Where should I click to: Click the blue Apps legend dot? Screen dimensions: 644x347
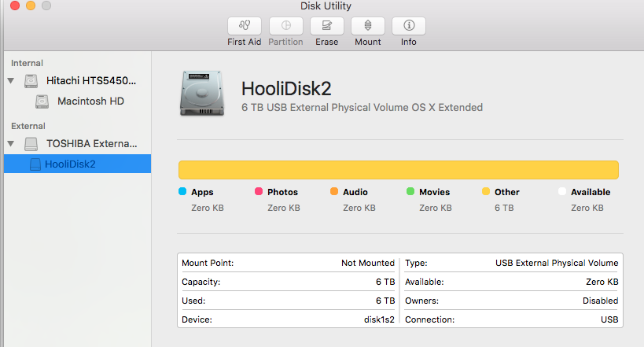(x=182, y=191)
